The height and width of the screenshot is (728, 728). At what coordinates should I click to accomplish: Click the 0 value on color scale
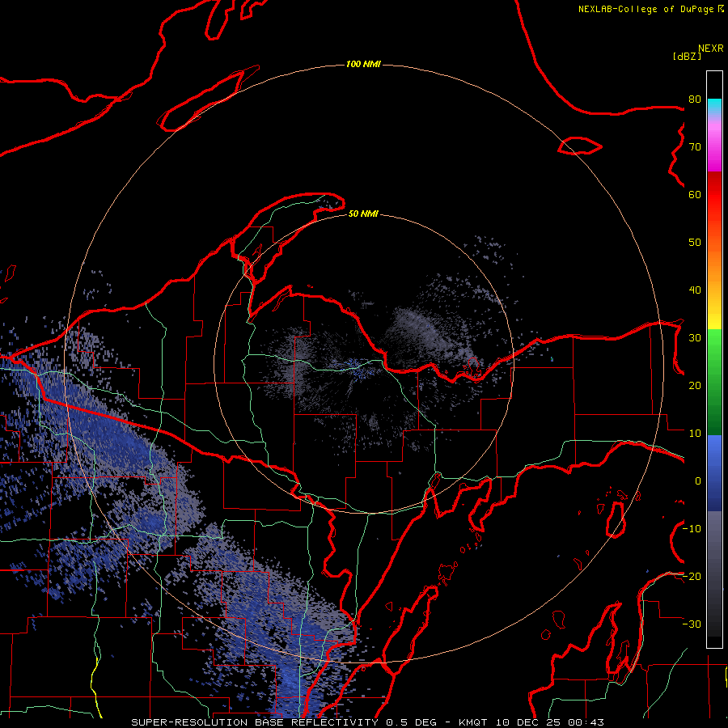tap(698, 481)
